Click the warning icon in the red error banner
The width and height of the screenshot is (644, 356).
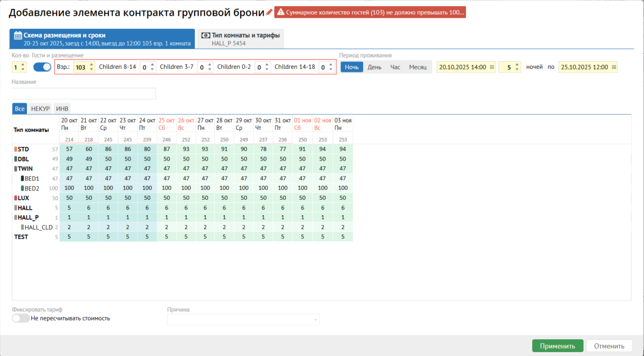[x=280, y=12]
